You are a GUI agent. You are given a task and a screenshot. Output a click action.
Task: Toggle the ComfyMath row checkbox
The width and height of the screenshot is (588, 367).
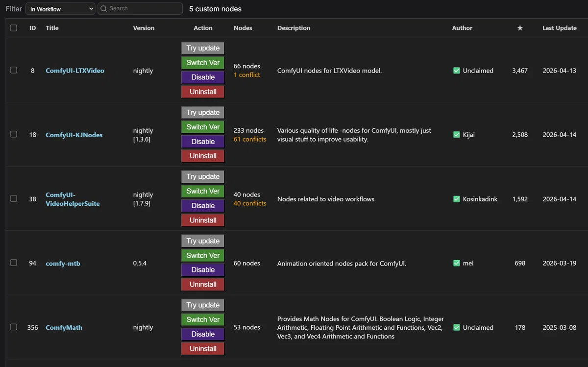click(14, 327)
